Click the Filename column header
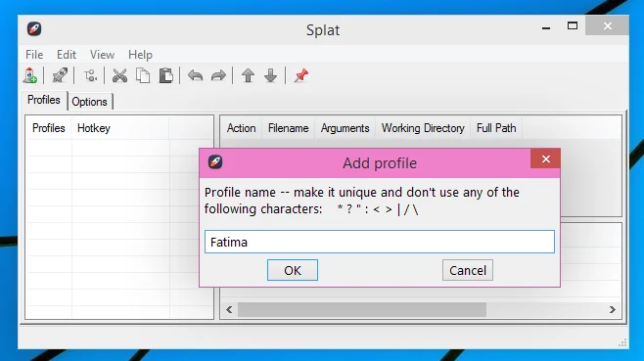The width and height of the screenshot is (644, 361). pyautogui.click(x=289, y=128)
